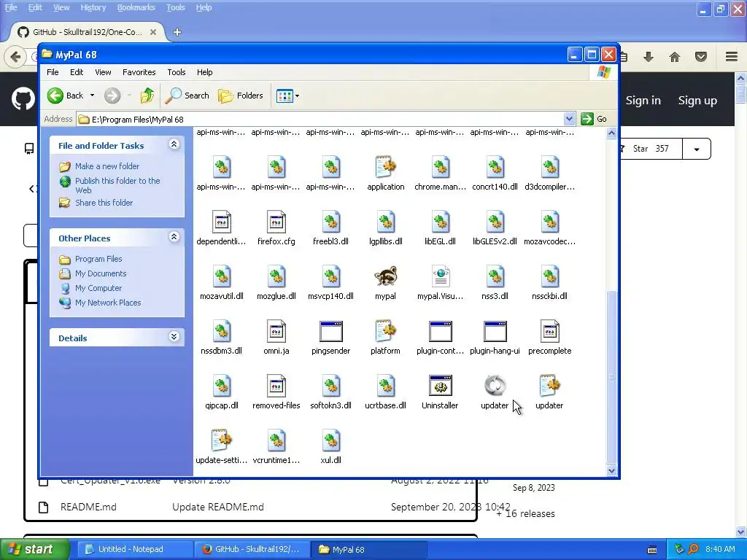Viewport: 747px width, 560px height.
Task: Select the updater settings file icon
Action: click(x=549, y=386)
